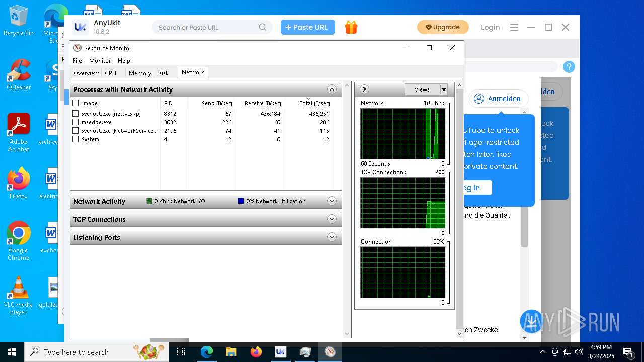Click the gift box icon in AnyUkit
Screen dimensions: 644x362
[351, 27]
